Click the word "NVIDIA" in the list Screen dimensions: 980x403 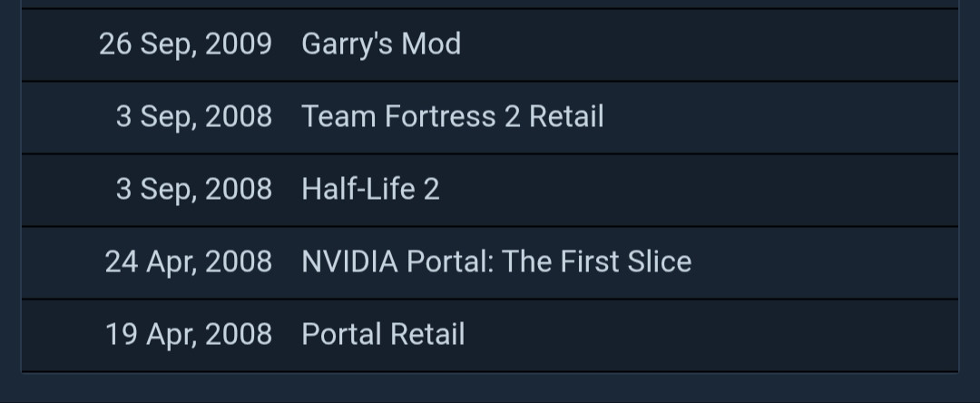[349, 262]
